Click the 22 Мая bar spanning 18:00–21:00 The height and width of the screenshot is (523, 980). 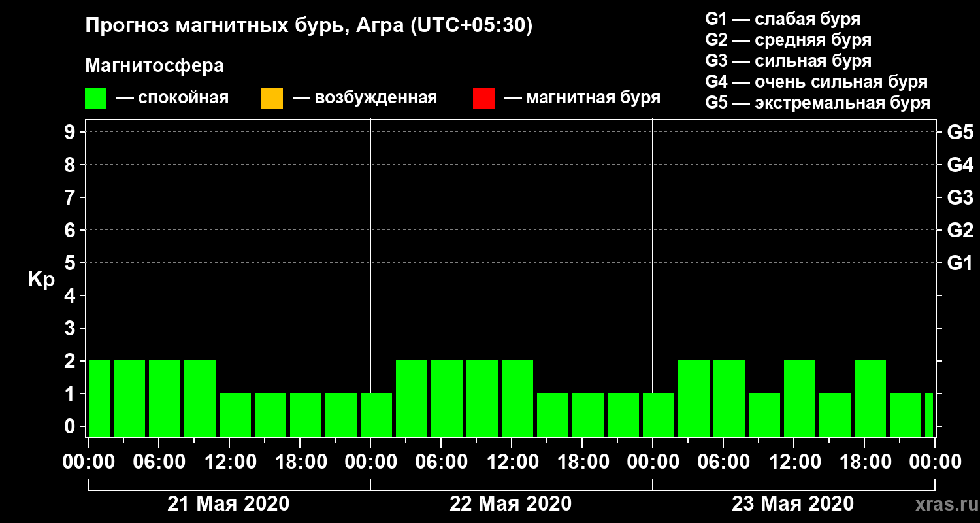pyautogui.click(x=588, y=414)
